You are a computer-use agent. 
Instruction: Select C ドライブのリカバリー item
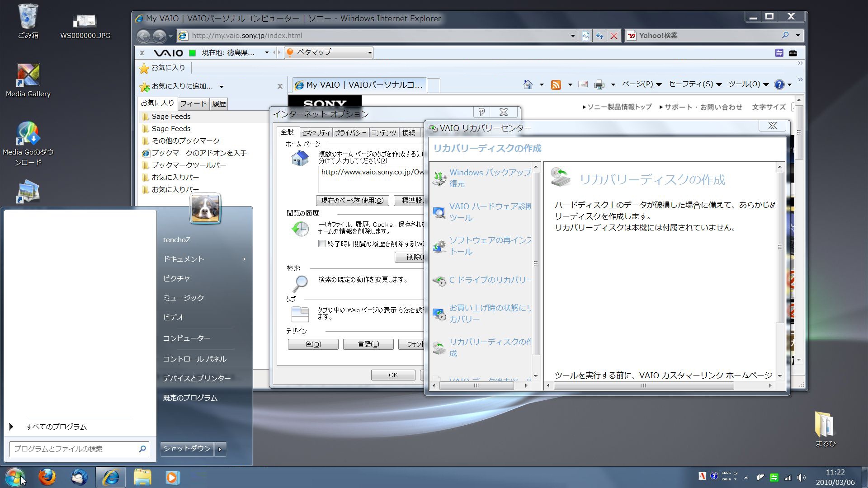(482, 280)
